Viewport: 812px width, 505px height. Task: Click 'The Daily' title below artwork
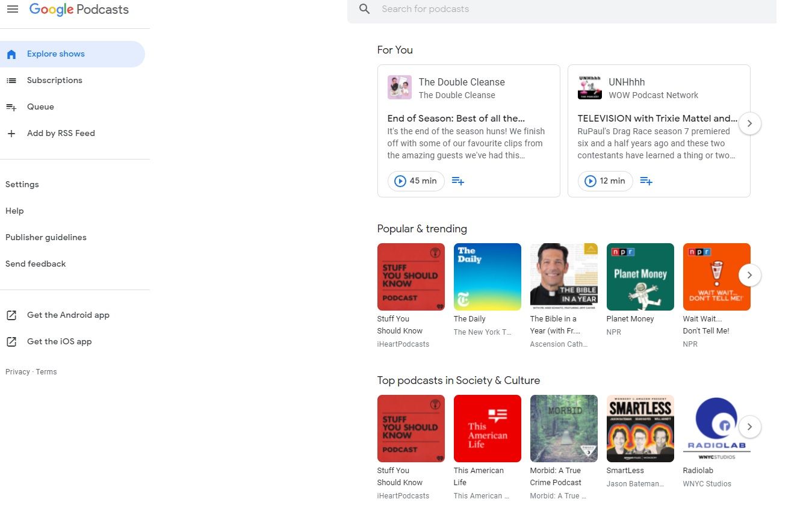[x=470, y=319]
